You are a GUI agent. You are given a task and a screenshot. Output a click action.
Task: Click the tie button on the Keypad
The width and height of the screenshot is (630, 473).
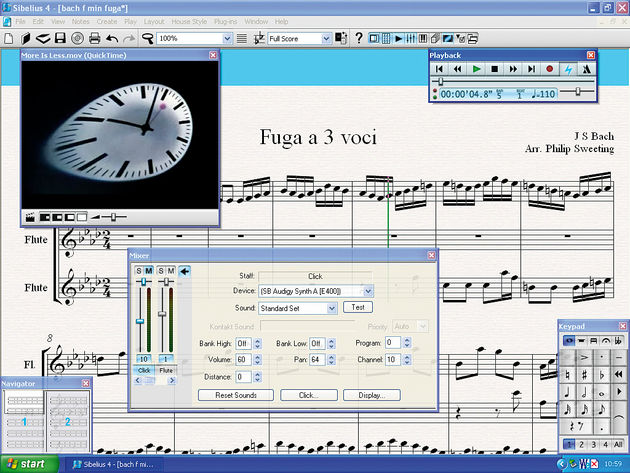[619, 418]
